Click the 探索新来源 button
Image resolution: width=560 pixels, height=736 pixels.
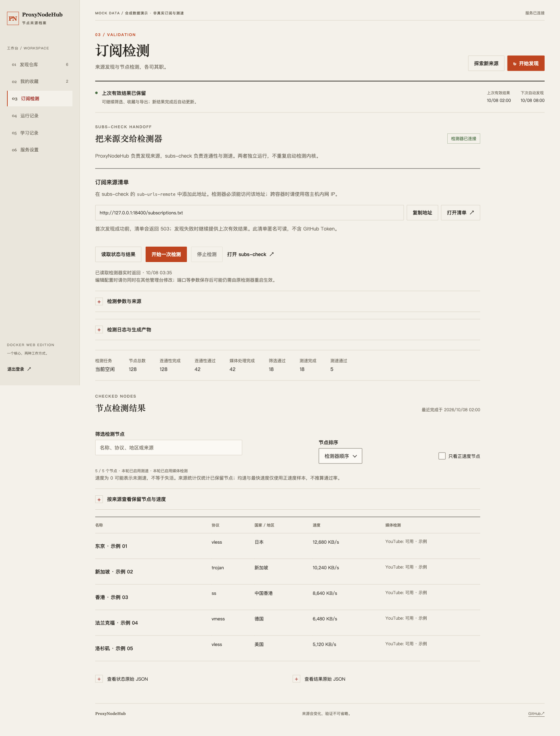tap(486, 63)
